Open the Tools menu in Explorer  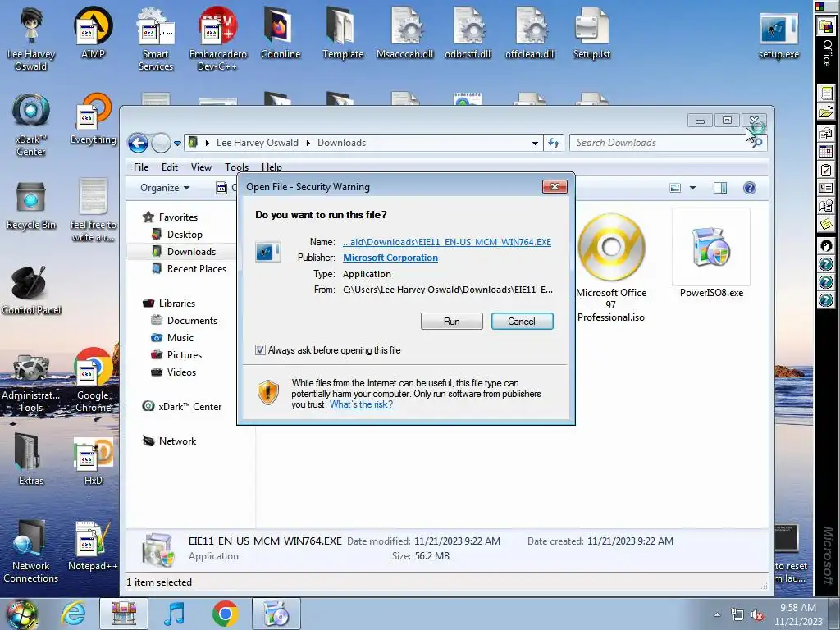[236, 167]
